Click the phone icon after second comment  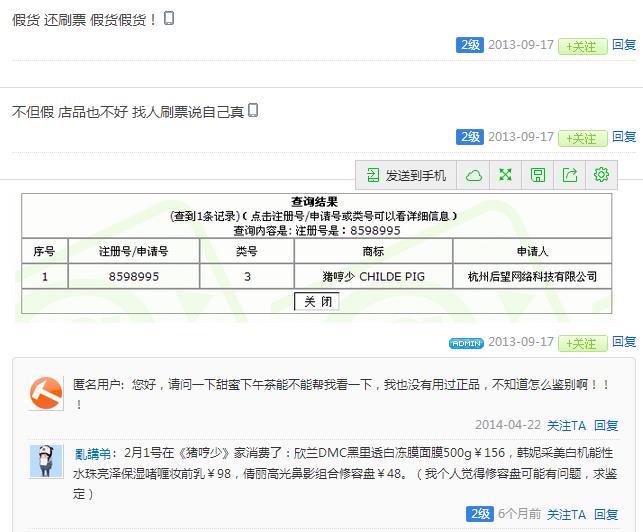(x=253, y=110)
